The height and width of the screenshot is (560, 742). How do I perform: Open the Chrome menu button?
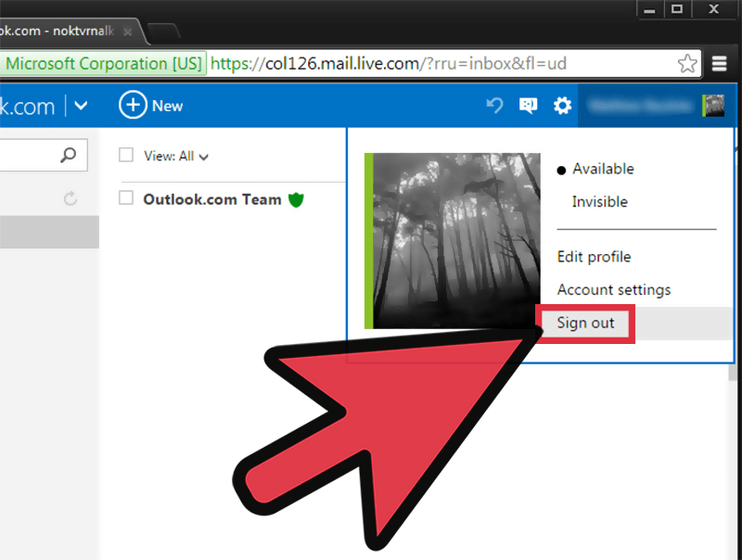(720, 63)
